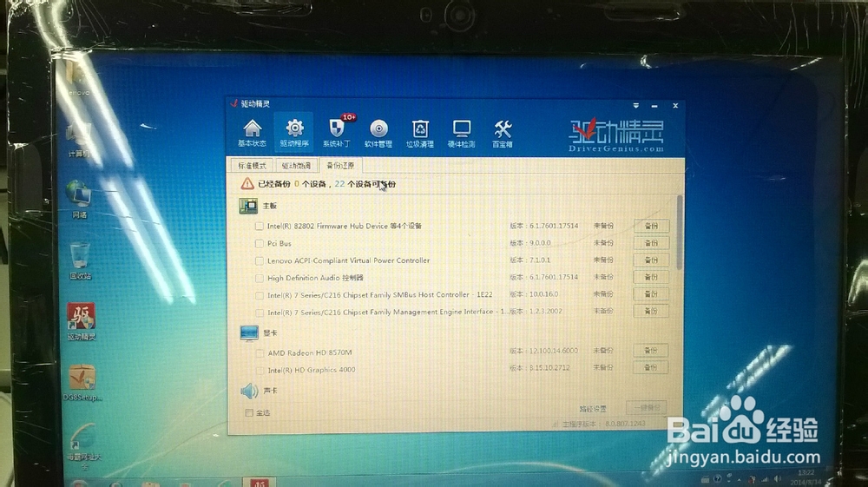The image size is (868, 487).
Task: Check the AMD Radeon HD 8570M box
Action: click(x=260, y=353)
